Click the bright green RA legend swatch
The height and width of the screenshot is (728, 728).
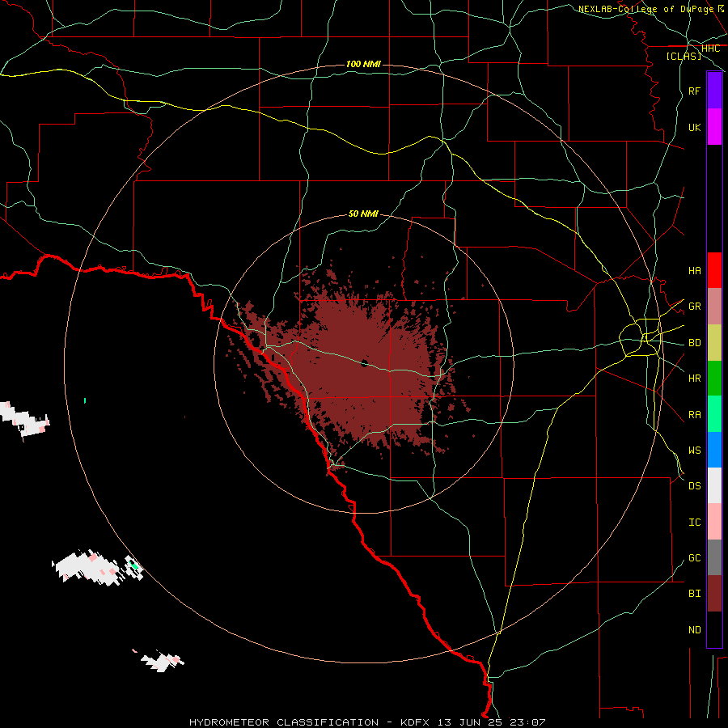tap(714, 414)
